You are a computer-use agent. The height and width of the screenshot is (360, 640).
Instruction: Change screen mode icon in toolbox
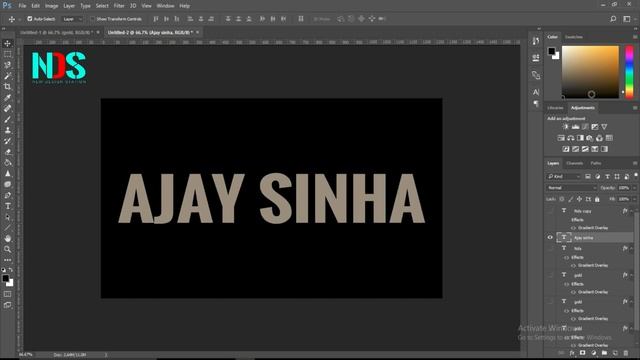pos(7,305)
